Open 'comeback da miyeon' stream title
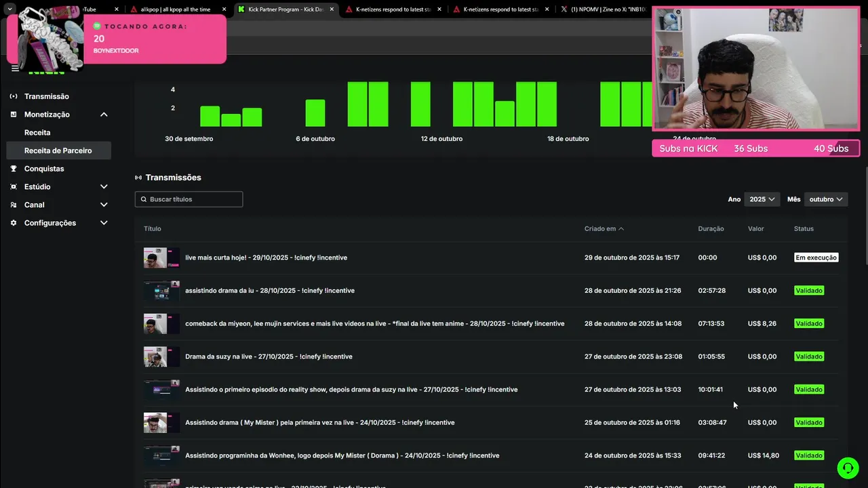This screenshot has height=488, width=868. (x=374, y=323)
